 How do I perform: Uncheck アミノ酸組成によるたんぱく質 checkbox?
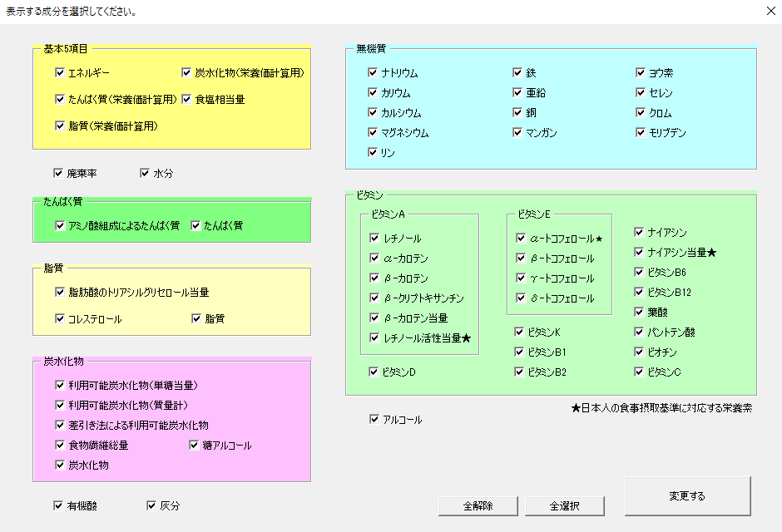click(60, 225)
